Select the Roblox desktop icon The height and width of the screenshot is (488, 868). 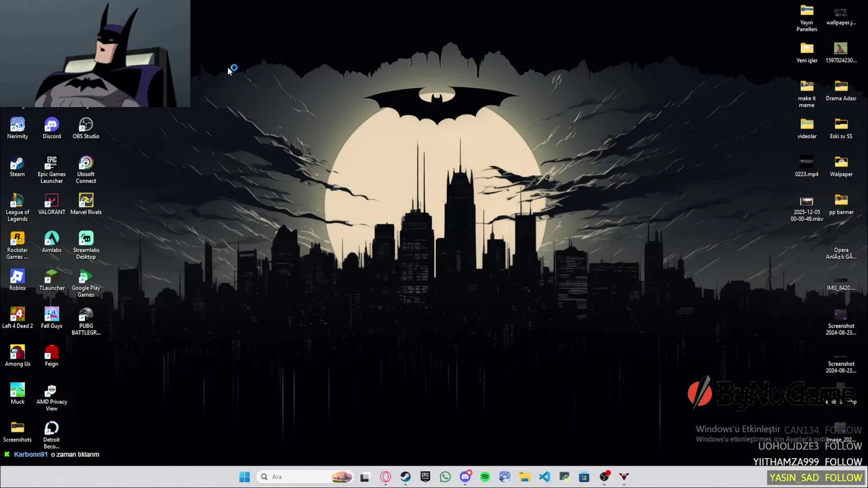click(18, 280)
